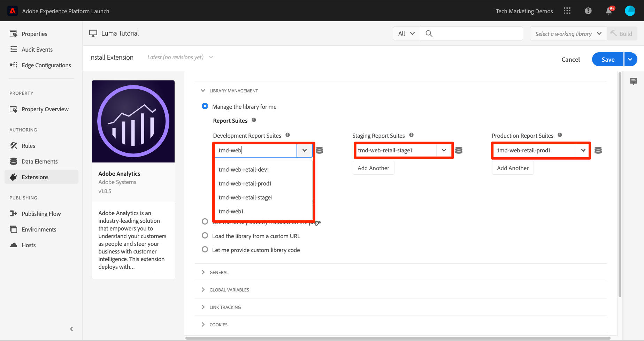Select the Data Elements icon
Screen dimensions: 644x341
click(14, 161)
